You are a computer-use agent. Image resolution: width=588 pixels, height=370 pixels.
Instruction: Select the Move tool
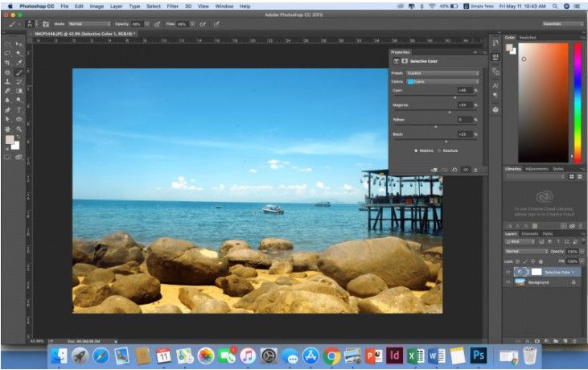pyautogui.click(x=19, y=44)
